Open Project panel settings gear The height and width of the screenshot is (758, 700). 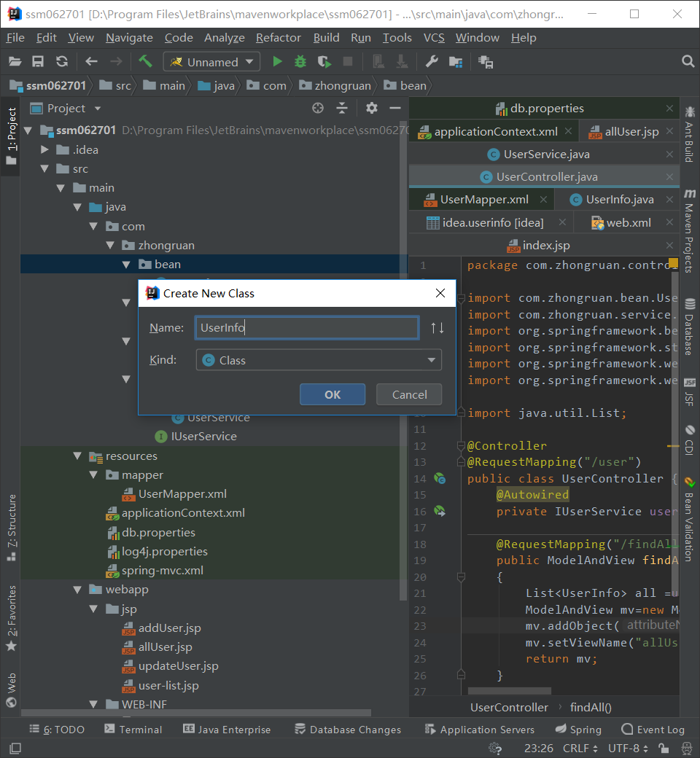(x=372, y=108)
